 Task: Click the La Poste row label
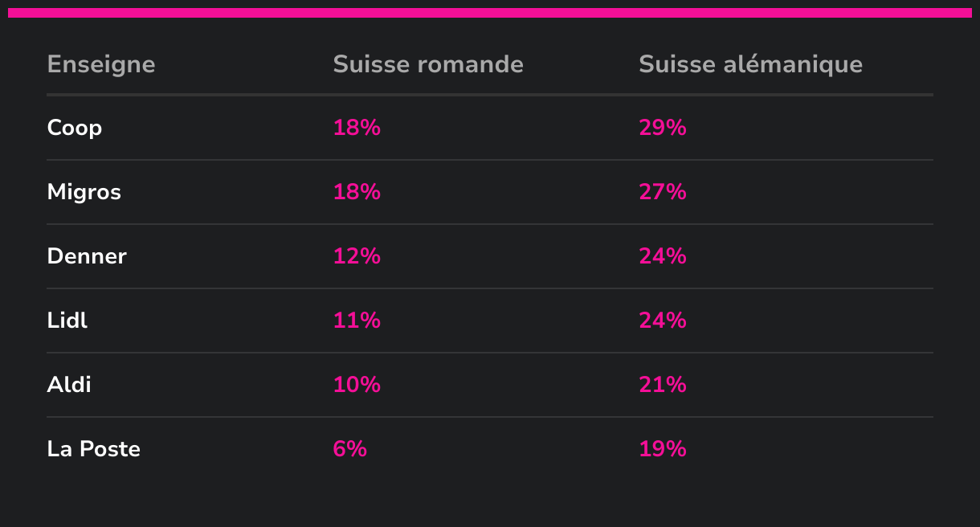click(x=94, y=449)
